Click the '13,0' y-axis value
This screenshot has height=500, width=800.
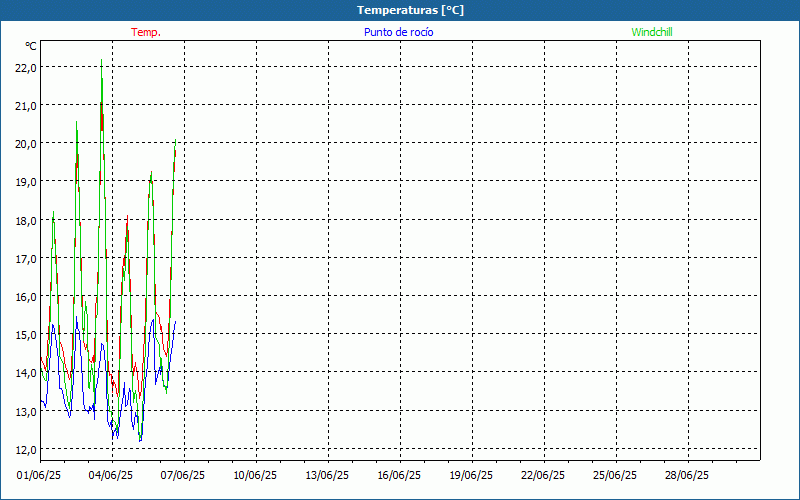(26, 412)
